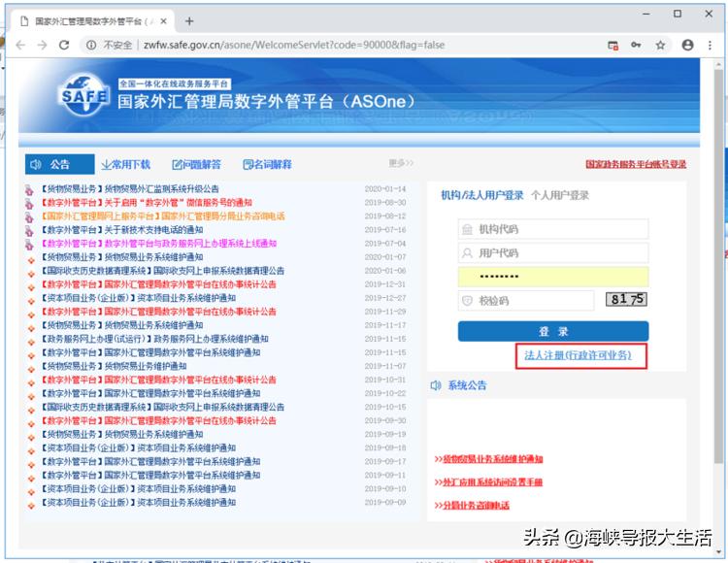Screen dimensions: 728x563
Task: Click the 登录 button
Action: coord(553,331)
